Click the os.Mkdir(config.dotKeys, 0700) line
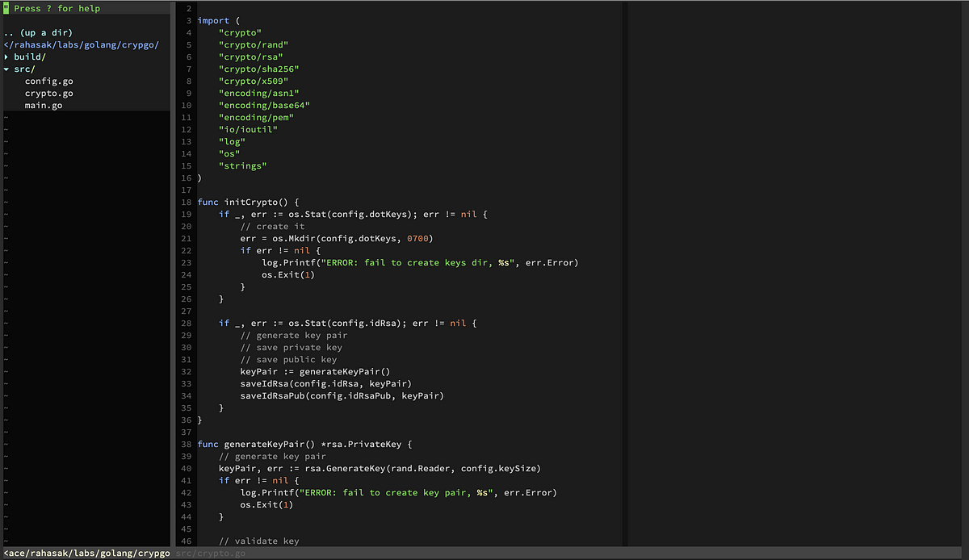 tap(337, 238)
